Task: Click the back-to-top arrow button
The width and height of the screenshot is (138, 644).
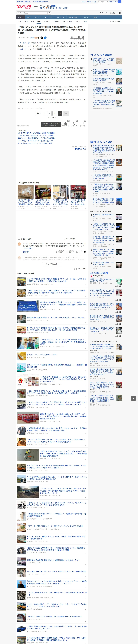Action: [133, 398]
